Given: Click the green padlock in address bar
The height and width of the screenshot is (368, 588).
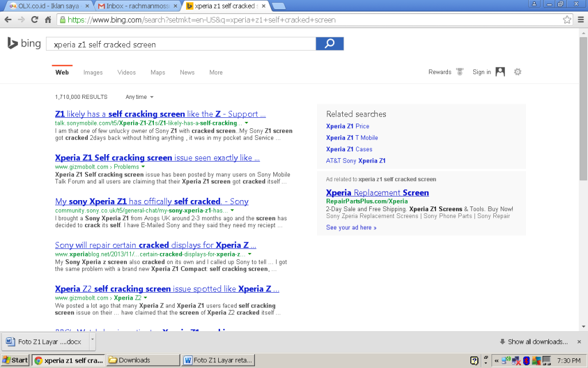Looking at the screenshot, I should [x=63, y=20].
